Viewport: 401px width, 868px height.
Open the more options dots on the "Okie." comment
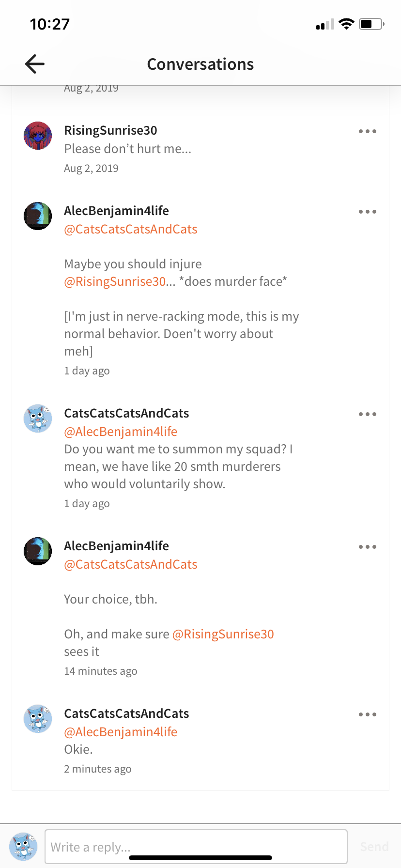tap(368, 714)
